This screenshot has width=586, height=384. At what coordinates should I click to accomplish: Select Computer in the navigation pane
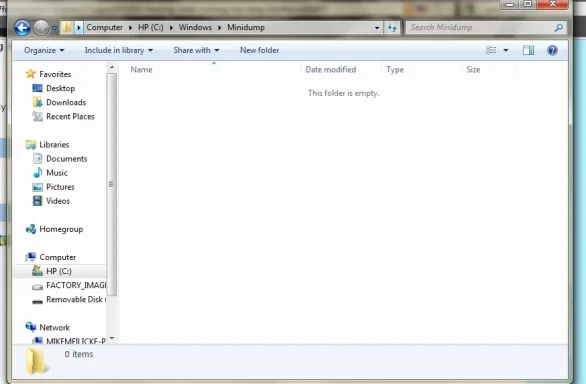(x=58, y=257)
